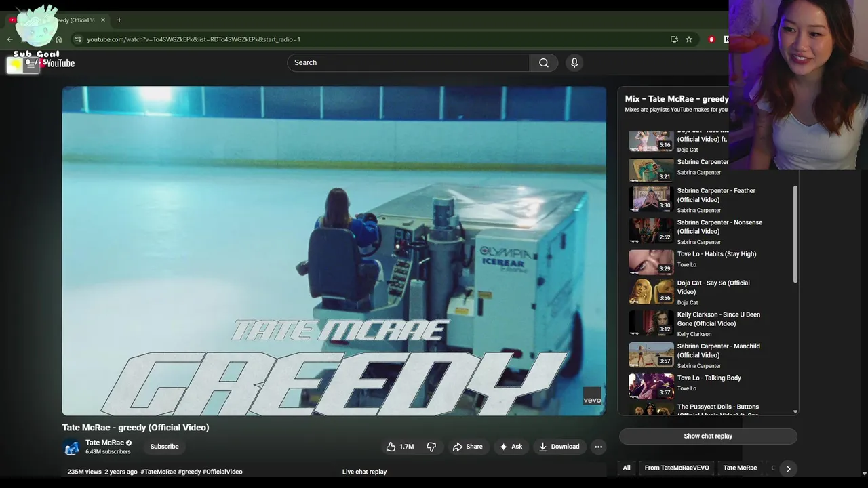Click the #TateMcRae hashtag

point(158,472)
